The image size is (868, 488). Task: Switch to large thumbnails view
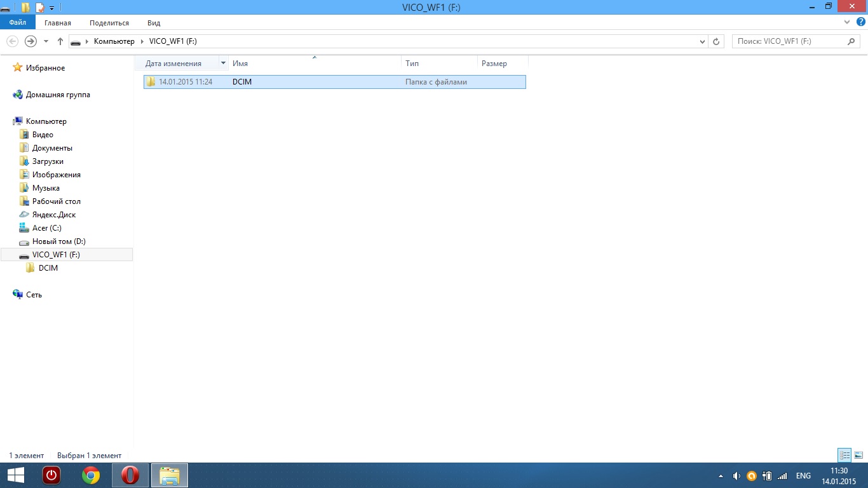(858, 455)
